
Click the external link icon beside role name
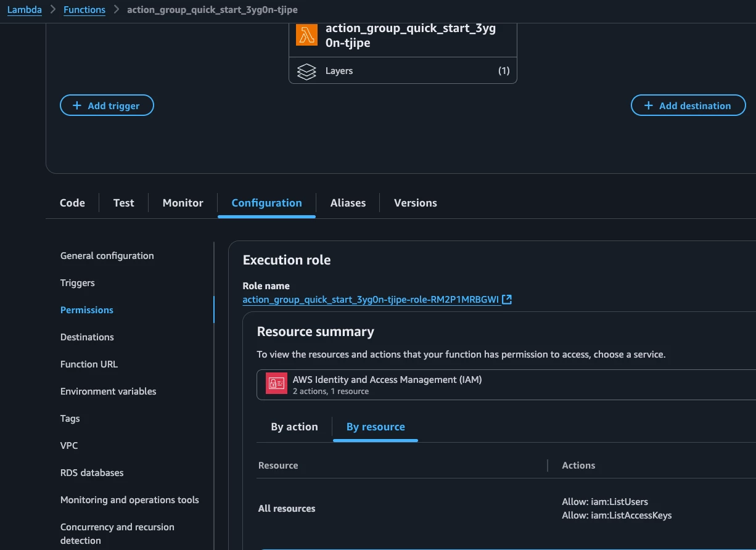coord(507,300)
